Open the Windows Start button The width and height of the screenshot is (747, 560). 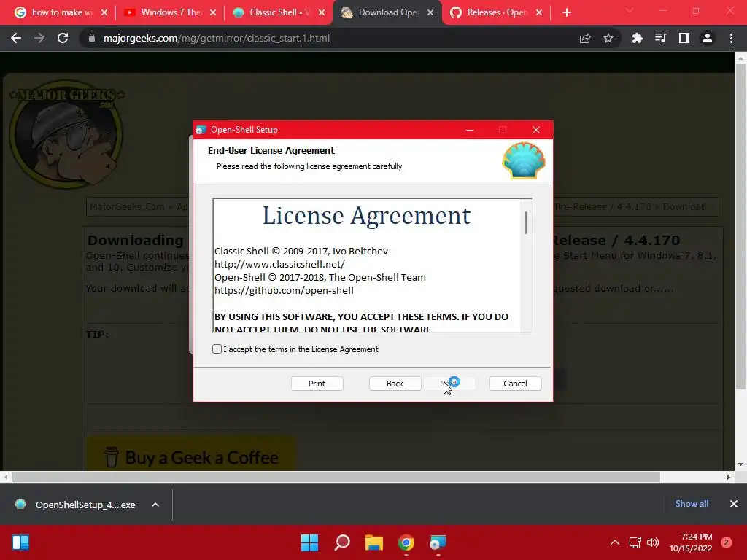pos(309,542)
